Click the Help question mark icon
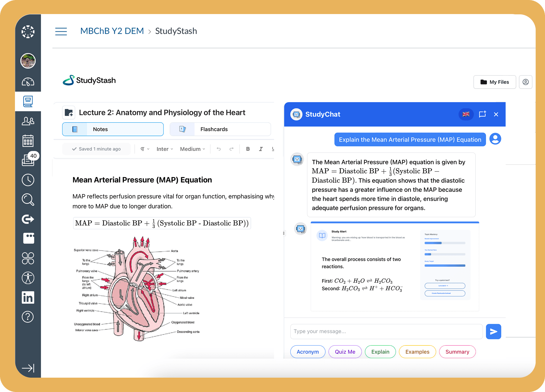545x392 pixels. [28, 317]
